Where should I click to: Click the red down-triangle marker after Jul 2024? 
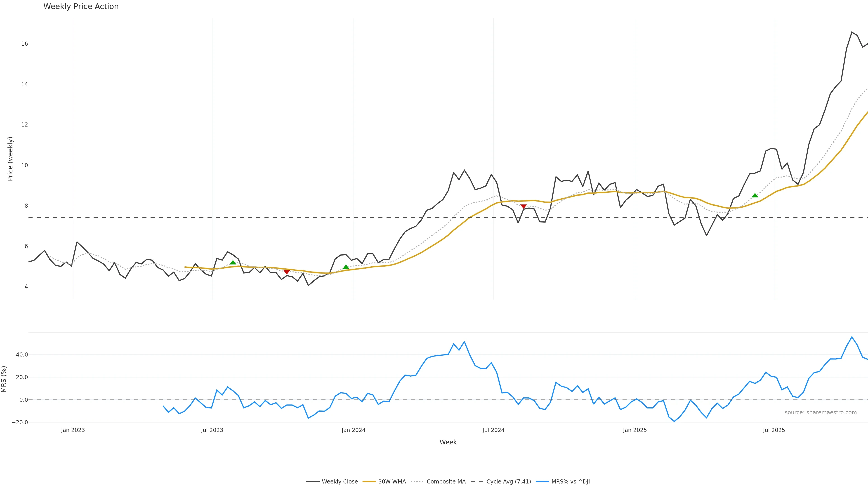[523, 206]
